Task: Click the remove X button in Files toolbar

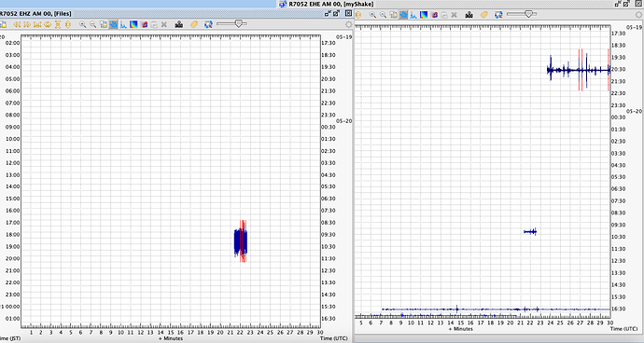Action: coord(164,24)
